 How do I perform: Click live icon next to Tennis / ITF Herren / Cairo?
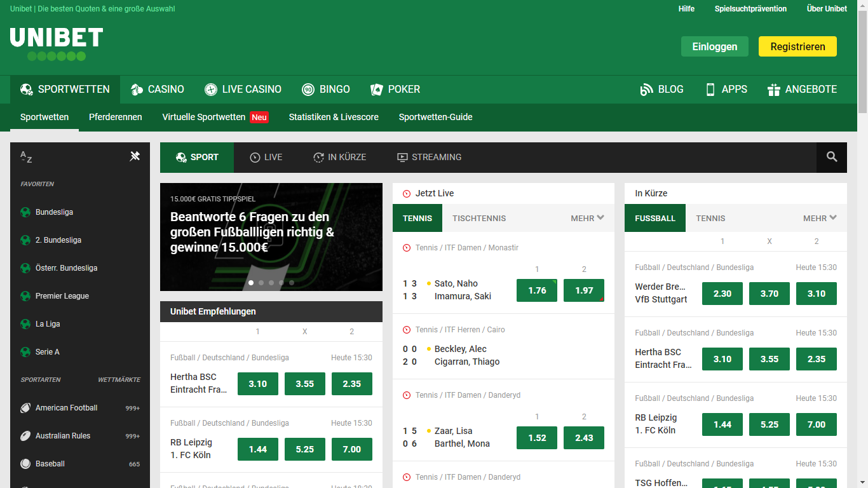coord(407,330)
